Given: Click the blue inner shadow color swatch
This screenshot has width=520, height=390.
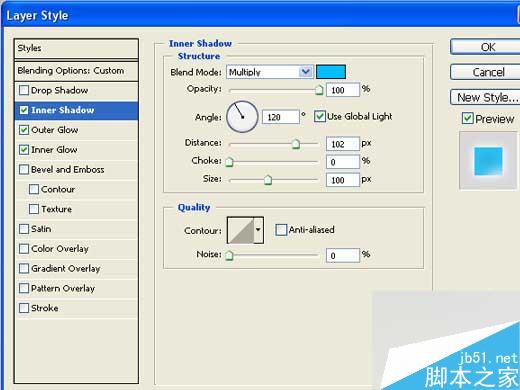Looking at the screenshot, I should (331, 72).
